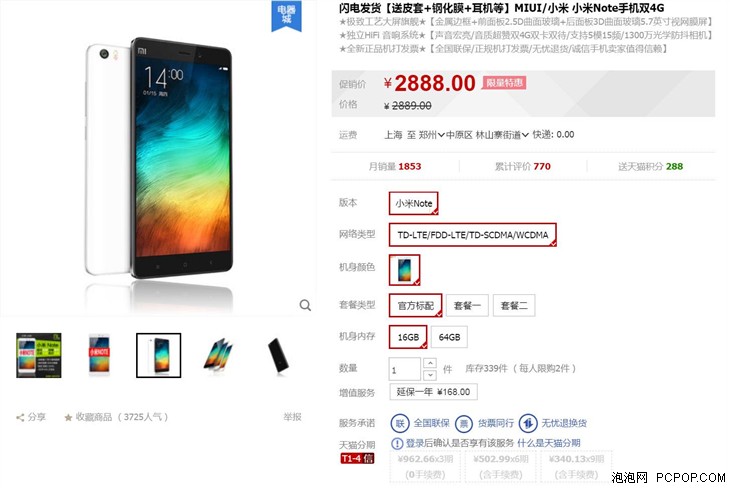Increase quantity with the up arrow

[430, 363]
